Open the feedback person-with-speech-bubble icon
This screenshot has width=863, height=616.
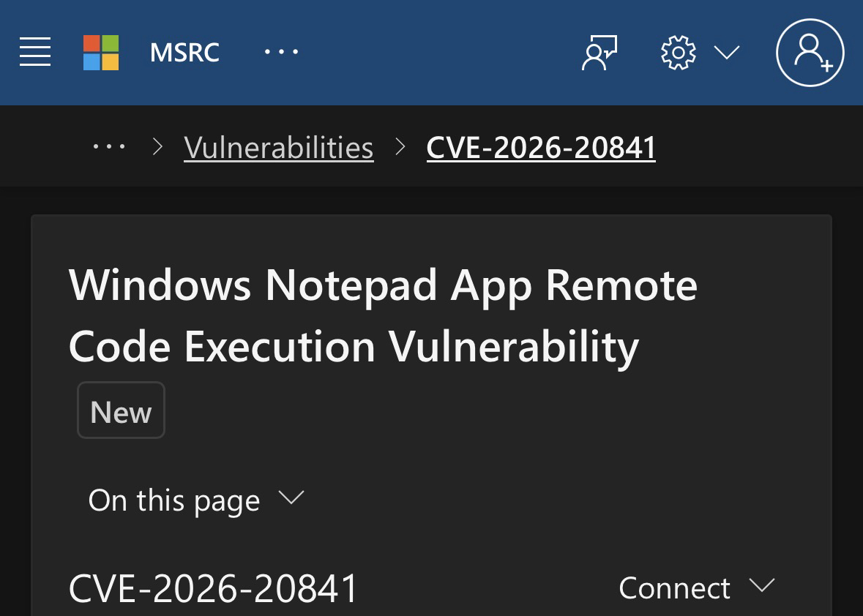[599, 53]
